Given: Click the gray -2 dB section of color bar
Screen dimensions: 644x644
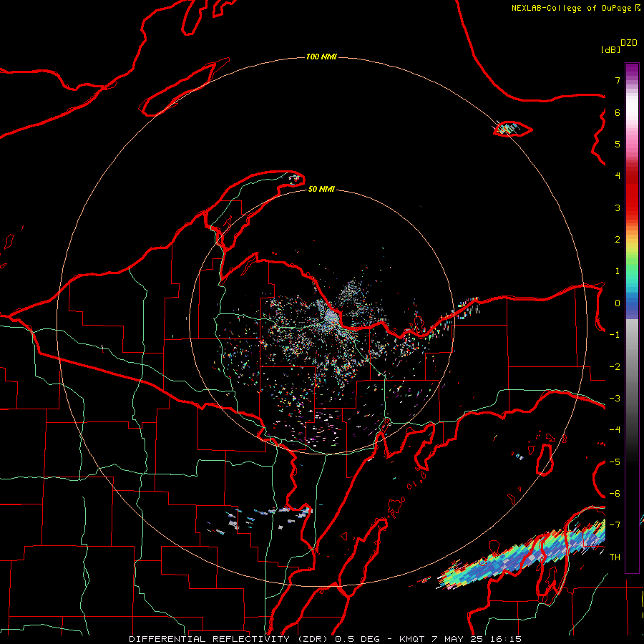Looking at the screenshot, I should [632, 367].
